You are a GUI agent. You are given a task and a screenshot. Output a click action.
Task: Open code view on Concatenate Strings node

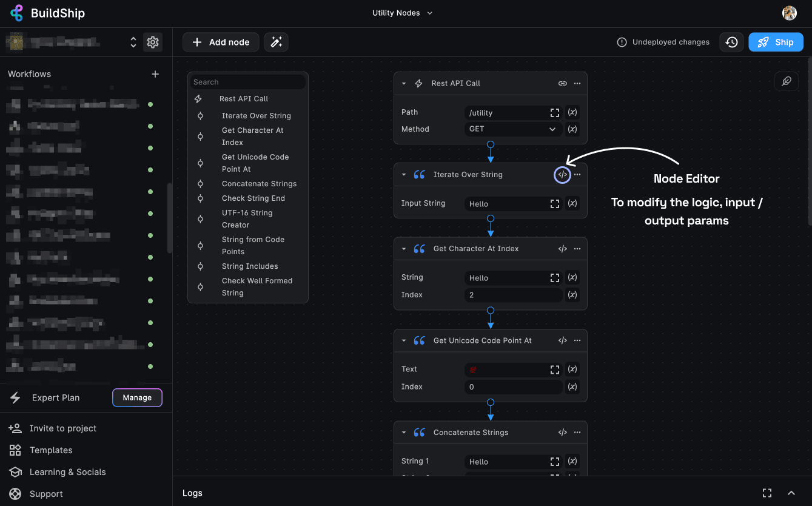pos(562,432)
